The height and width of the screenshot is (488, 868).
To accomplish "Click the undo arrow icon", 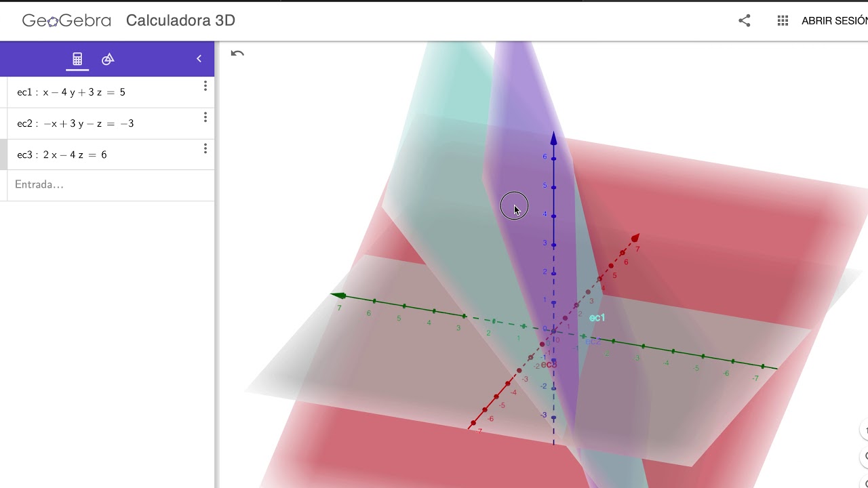I will coord(237,54).
